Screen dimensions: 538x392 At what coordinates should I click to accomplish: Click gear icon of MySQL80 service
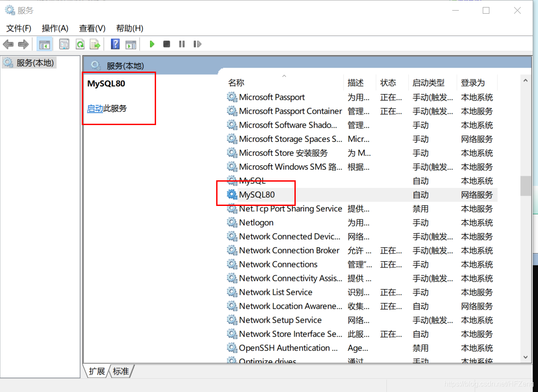(232, 194)
